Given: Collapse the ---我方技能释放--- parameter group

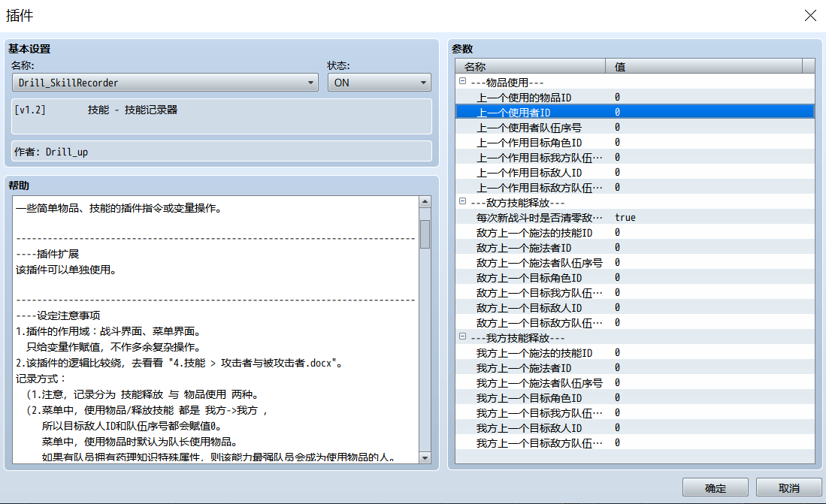Looking at the screenshot, I should coord(462,336).
